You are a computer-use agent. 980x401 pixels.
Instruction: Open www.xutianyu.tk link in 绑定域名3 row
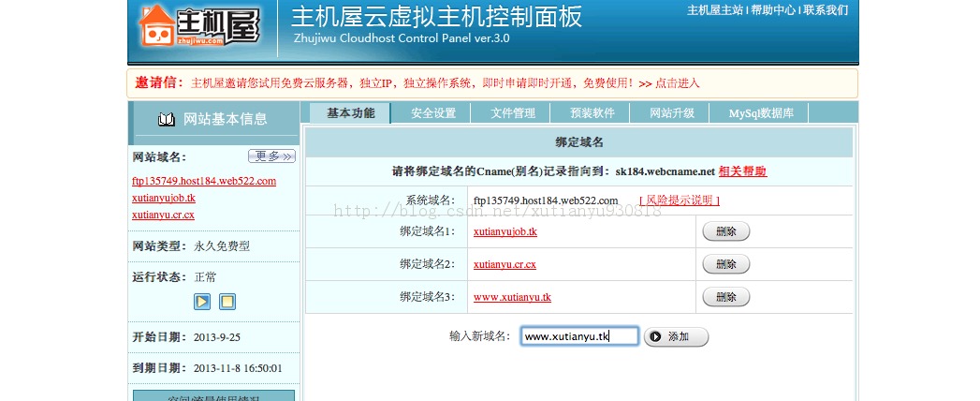tap(512, 297)
